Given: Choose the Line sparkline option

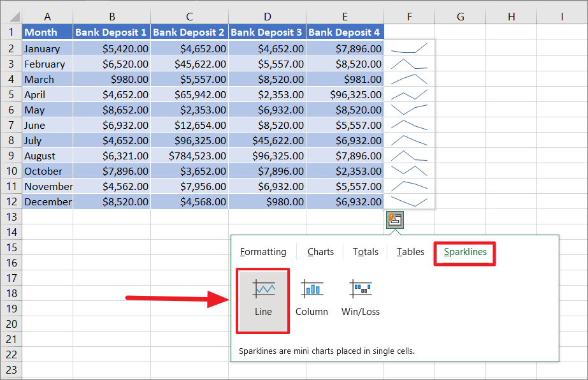Looking at the screenshot, I should [x=263, y=300].
